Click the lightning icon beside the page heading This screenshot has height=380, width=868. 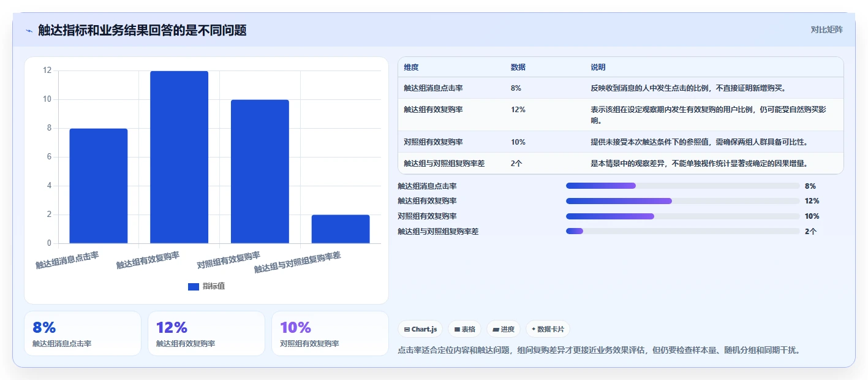[29, 31]
